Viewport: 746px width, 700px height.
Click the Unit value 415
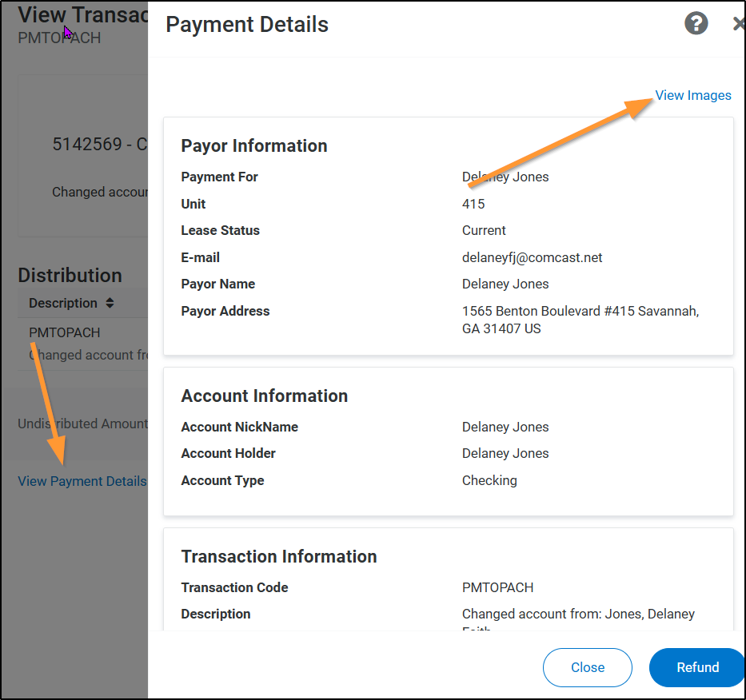click(473, 204)
